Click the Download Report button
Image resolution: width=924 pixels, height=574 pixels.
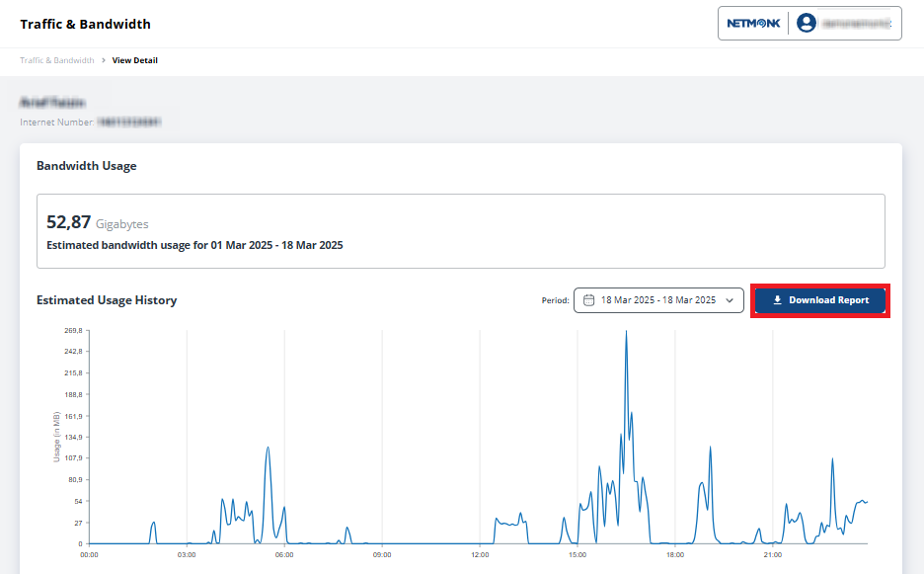click(x=819, y=300)
